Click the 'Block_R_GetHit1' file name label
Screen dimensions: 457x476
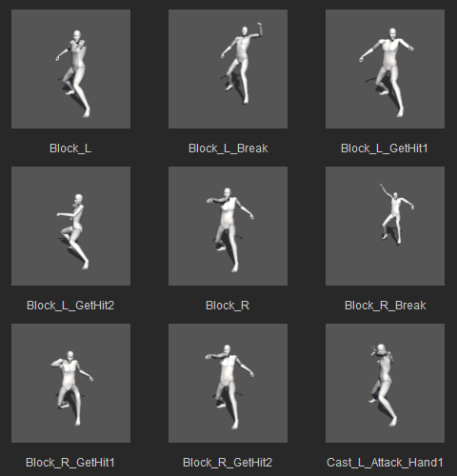[70, 463]
